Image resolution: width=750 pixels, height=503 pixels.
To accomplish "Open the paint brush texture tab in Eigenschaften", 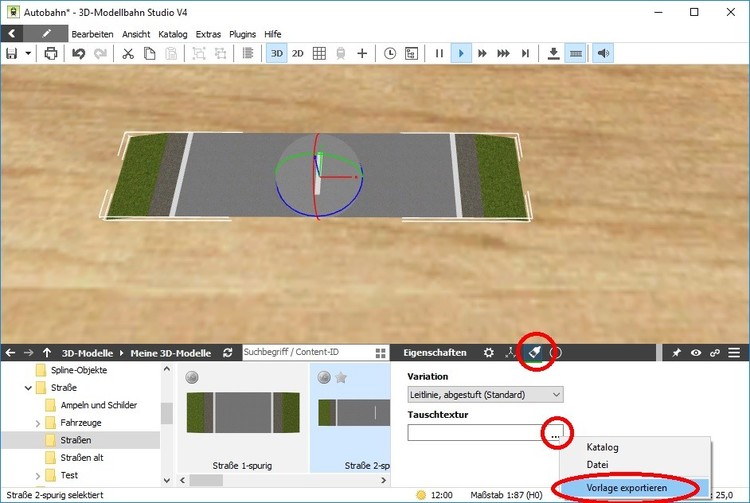I will [534, 353].
